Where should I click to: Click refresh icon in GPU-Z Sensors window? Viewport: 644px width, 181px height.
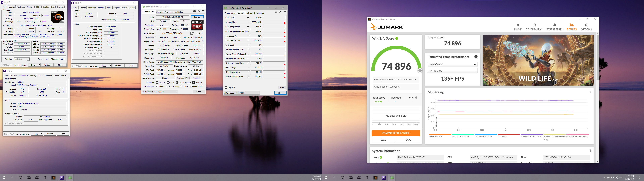280,12
